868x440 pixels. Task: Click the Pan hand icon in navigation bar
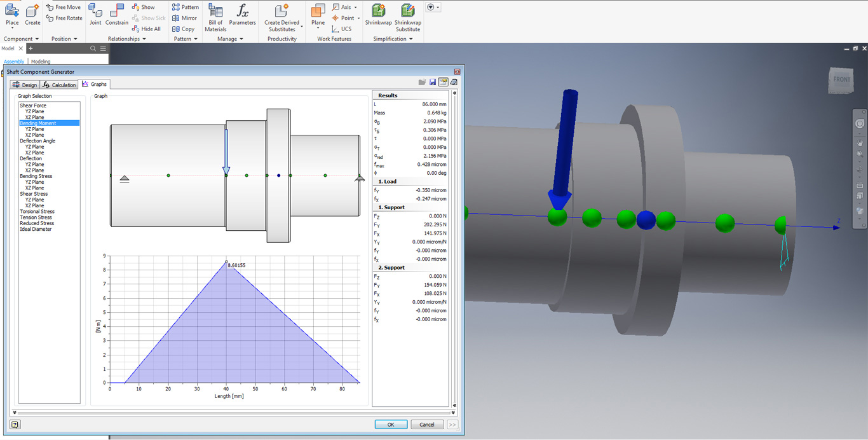pyautogui.click(x=860, y=143)
